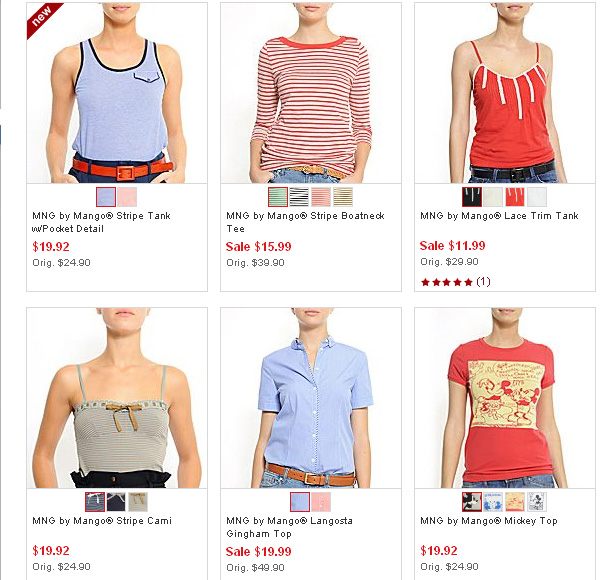Click Langosta Gingham Top product title
Viewport: 601px width, 580px height.
pos(289,527)
